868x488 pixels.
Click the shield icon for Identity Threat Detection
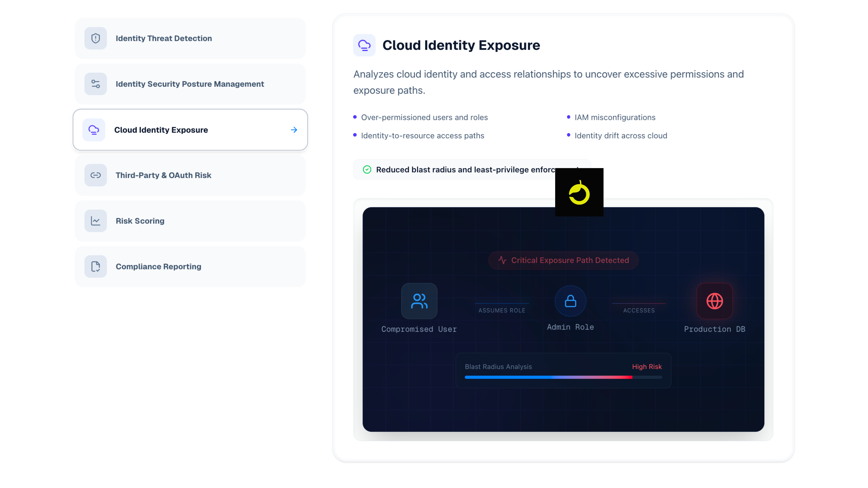[96, 38]
